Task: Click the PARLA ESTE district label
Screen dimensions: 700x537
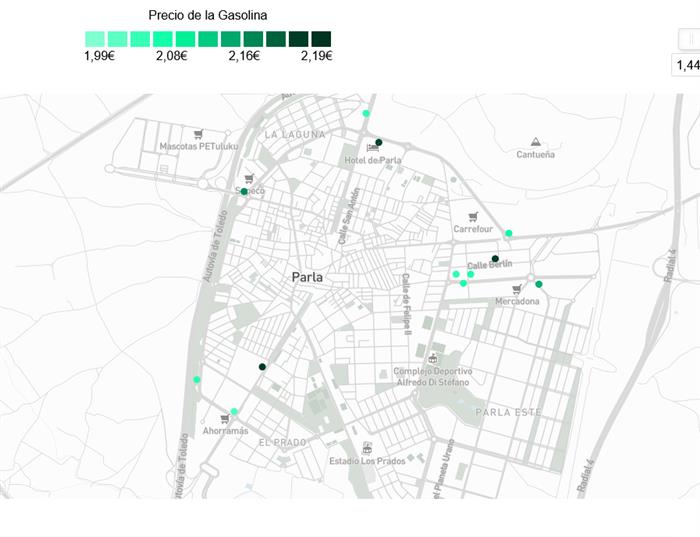Action: 507,412
